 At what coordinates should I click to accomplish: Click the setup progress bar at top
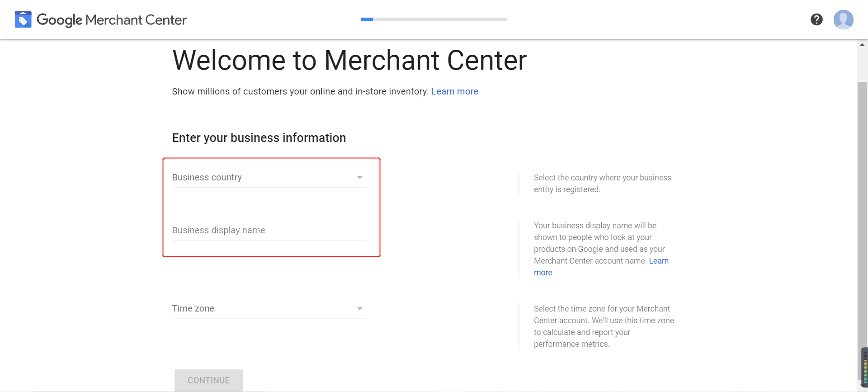[x=434, y=19]
